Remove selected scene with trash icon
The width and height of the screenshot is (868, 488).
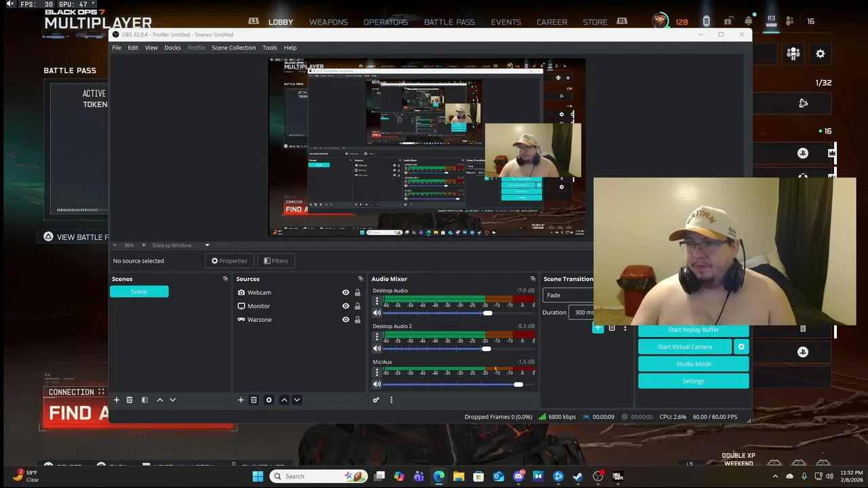click(130, 400)
